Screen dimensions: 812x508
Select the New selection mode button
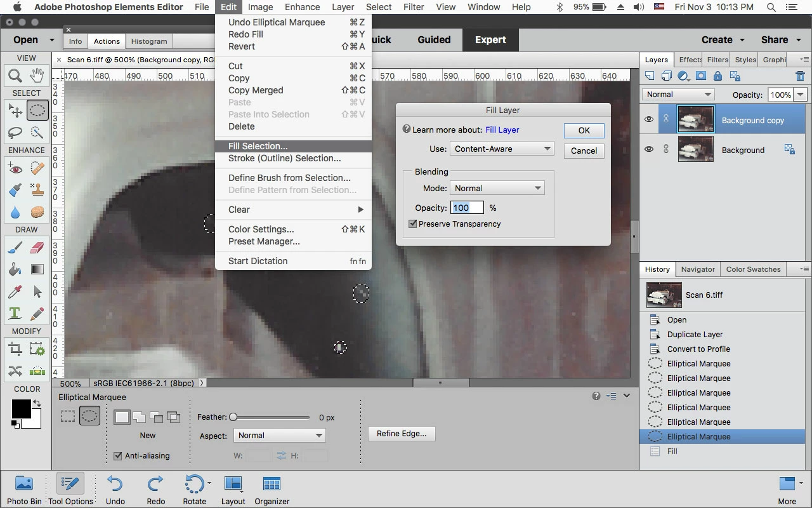coord(122,417)
